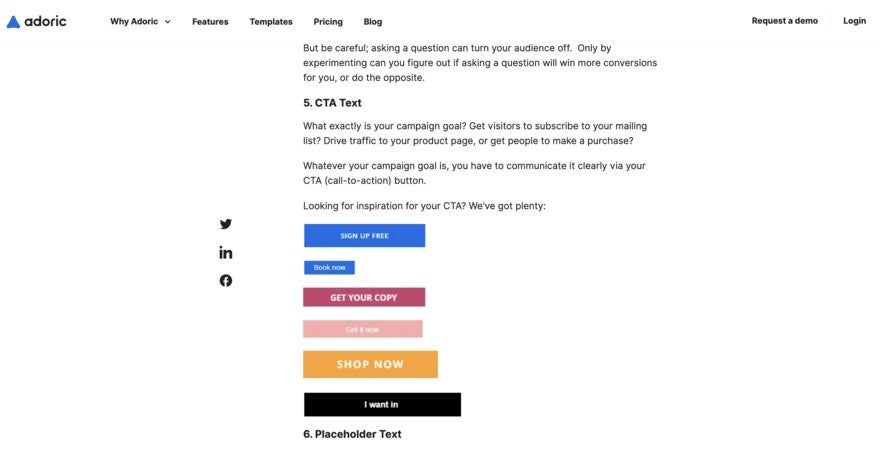The image size is (880, 450).
Task: Expand the Why Adoric dropdown menu
Action: (x=140, y=21)
